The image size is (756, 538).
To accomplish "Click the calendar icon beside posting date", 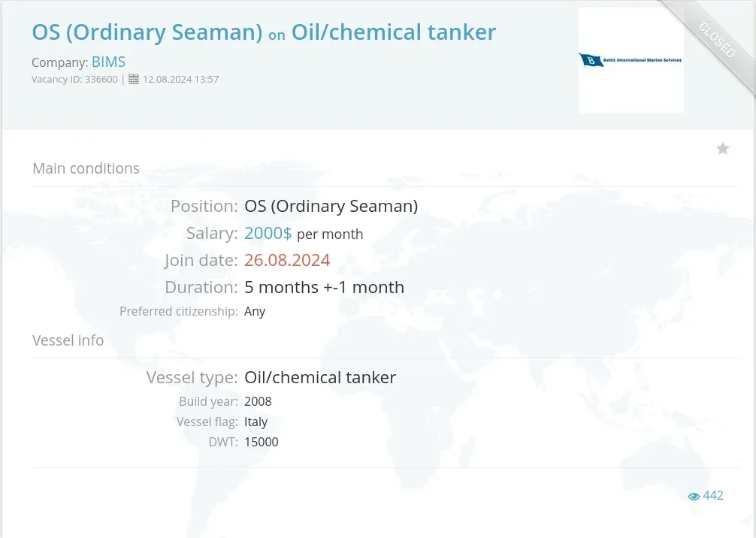I will (x=134, y=79).
